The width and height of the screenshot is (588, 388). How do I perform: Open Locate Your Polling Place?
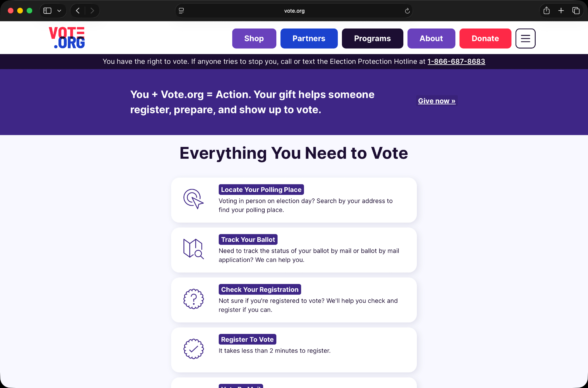[261, 190]
